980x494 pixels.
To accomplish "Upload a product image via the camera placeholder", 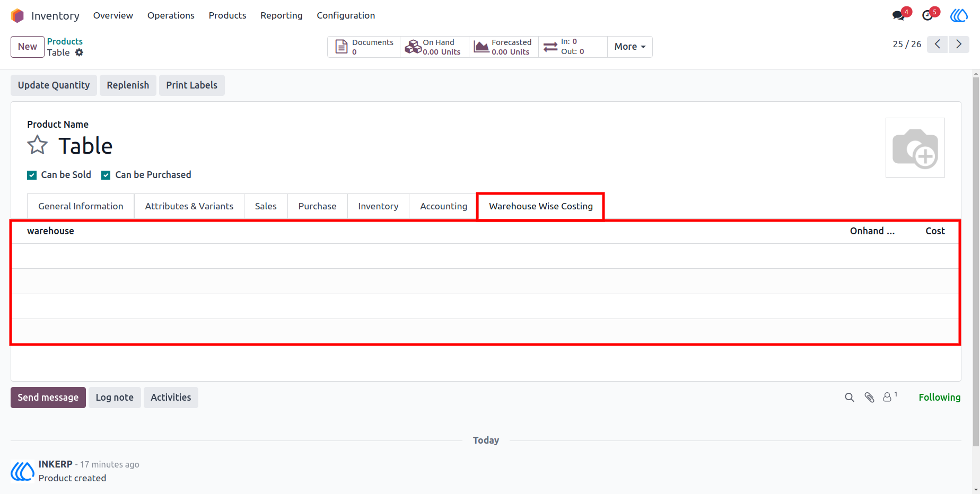I will pyautogui.click(x=915, y=148).
